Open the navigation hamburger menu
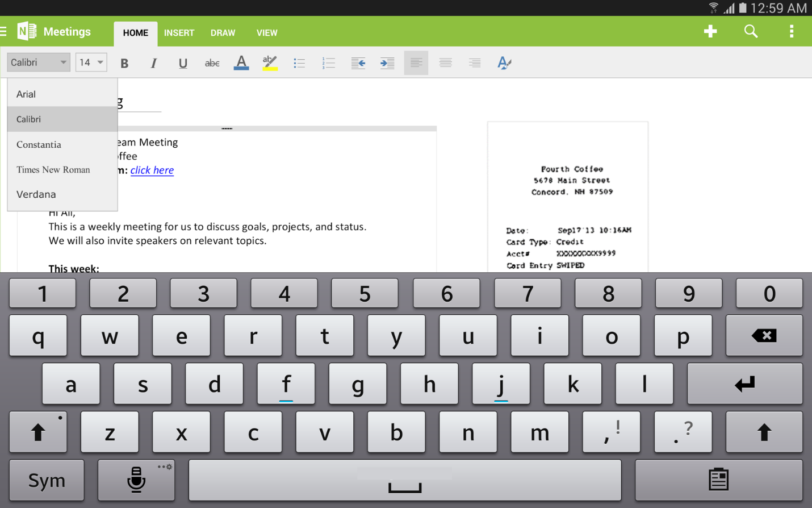 tap(5, 31)
